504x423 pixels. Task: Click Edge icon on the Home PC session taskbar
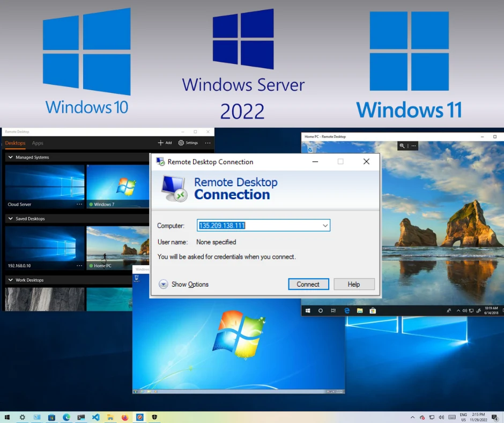click(347, 310)
